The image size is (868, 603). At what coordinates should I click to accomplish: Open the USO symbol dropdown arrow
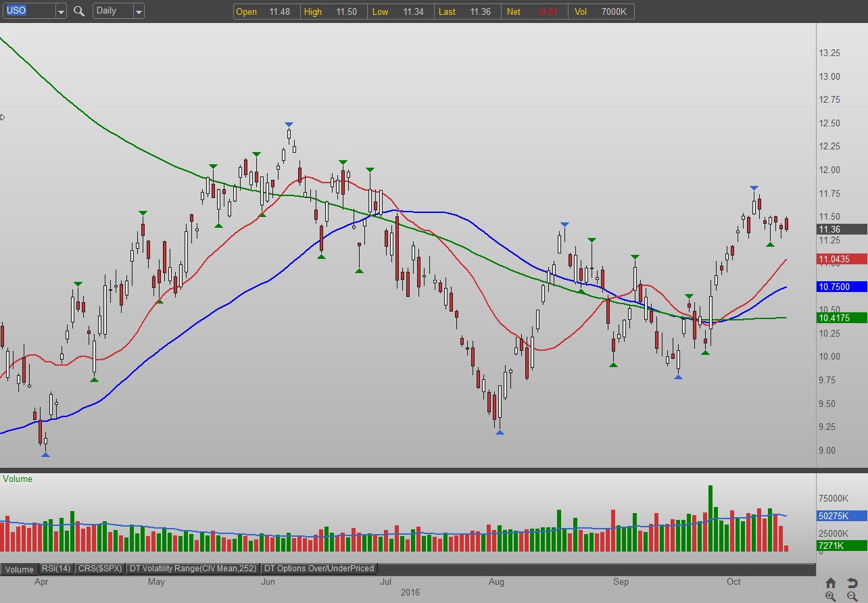[x=61, y=11]
